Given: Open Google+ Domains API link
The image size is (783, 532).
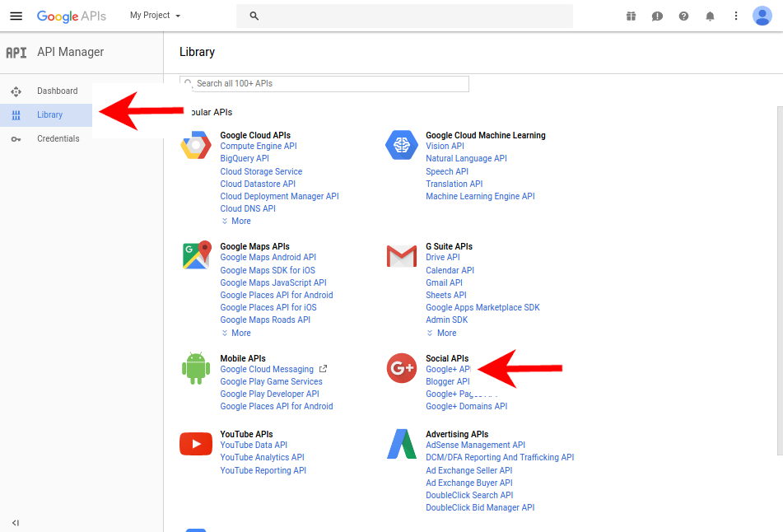Looking at the screenshot, I should pos(466,406).
